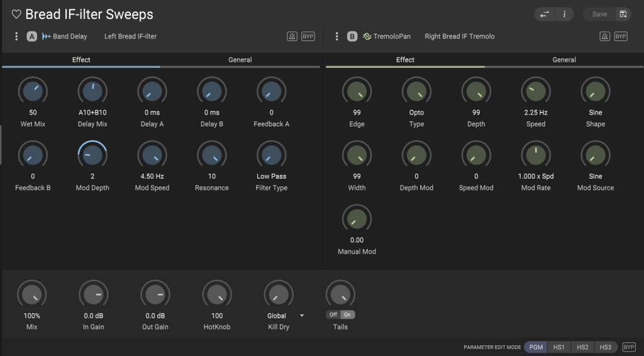The height and width of the screenshot is (356, 644).
Task: Open the preset info button
Action: 564,14
